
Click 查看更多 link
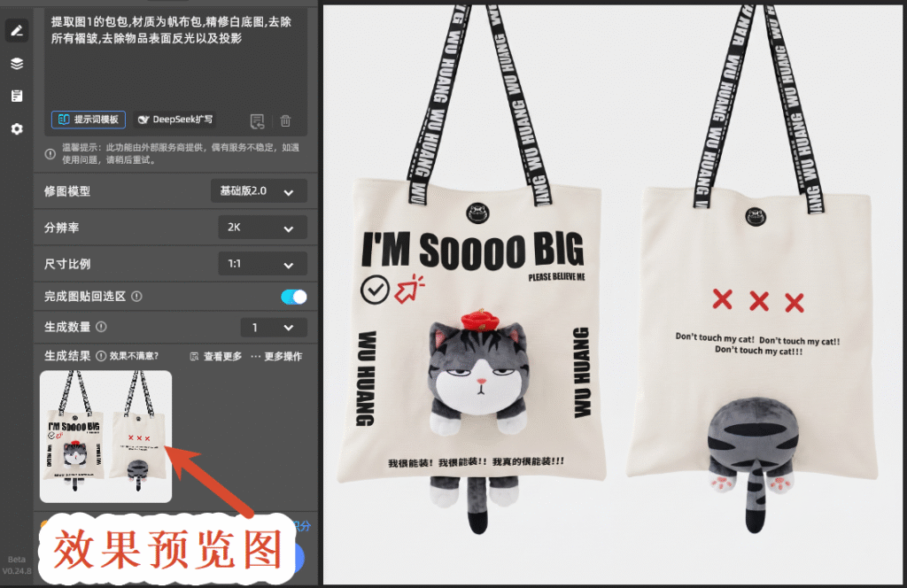[216, 356]
